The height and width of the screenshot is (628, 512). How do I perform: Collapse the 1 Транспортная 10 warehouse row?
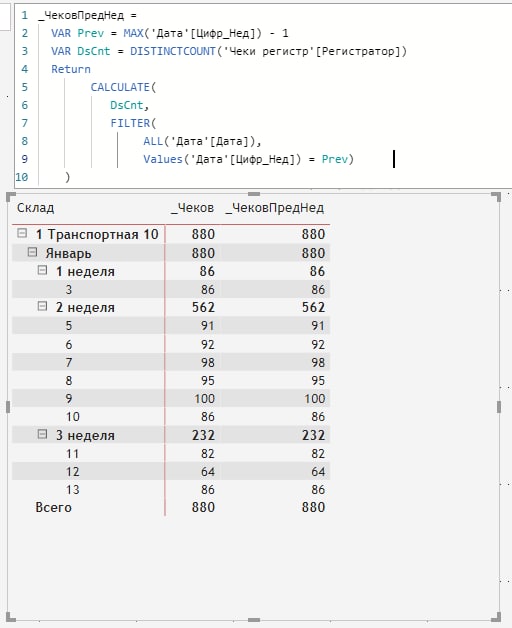click(22, 233)
